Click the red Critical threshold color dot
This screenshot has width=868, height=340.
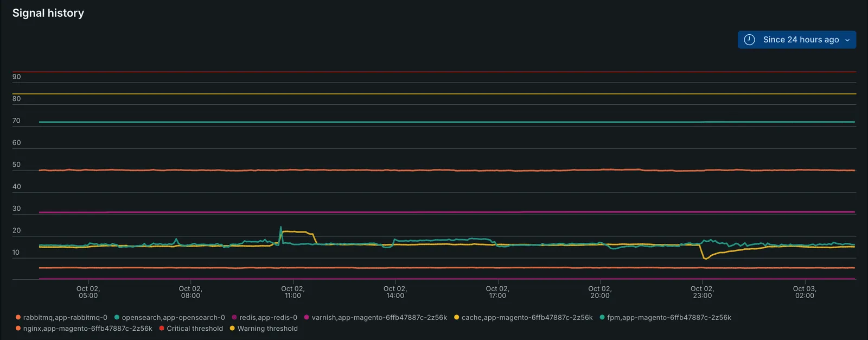(162, 328)
